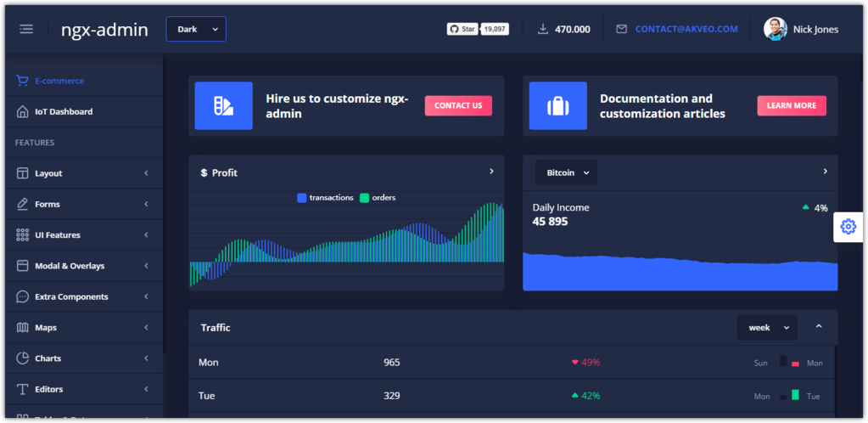This screenshot has width=868, height=423.
Task: Open the Dark theme dropdown
Action: click(196, 30)
